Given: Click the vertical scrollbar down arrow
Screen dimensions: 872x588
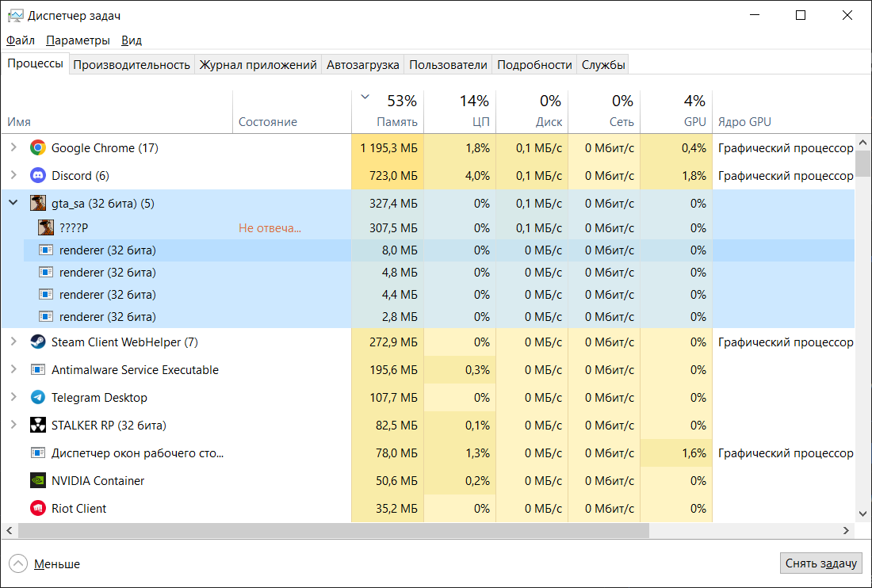Looking at the screenshot, I should 863,514.
